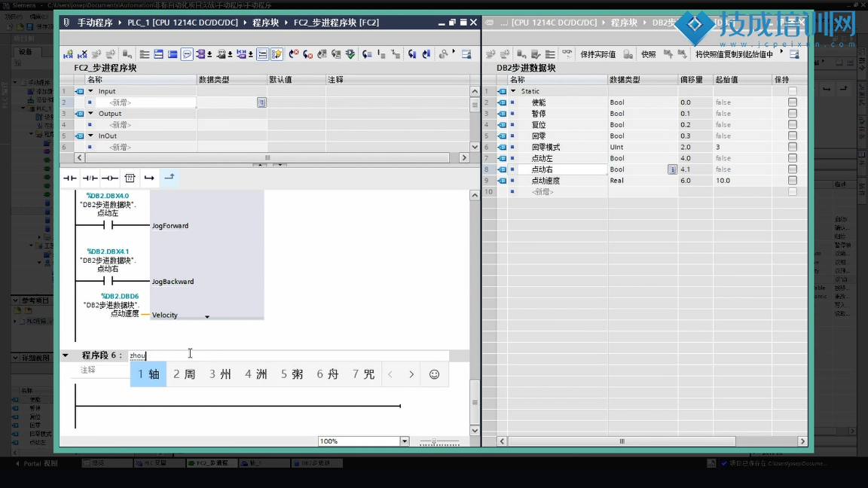Tick retain checkbox for Static row
This screenshot has height=488, width=868.
(x=793, y=91)
